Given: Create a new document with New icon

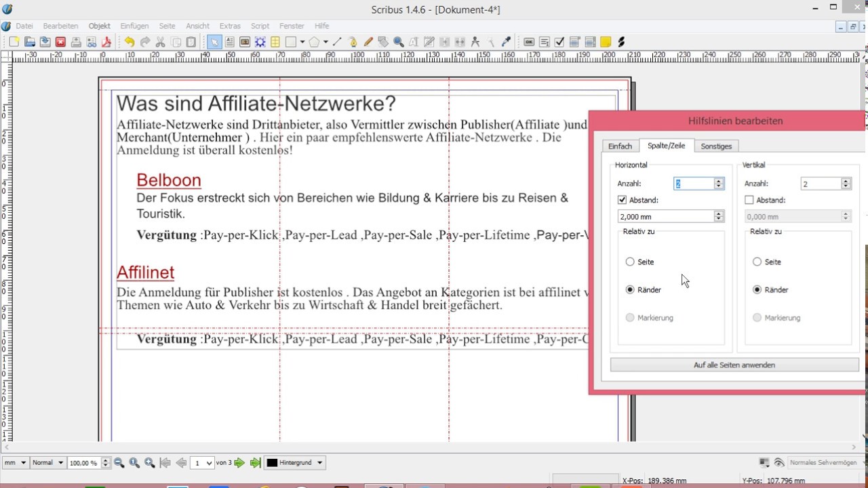Looking at the screenshot, I should pyautogui.click(x=14, y=42).
